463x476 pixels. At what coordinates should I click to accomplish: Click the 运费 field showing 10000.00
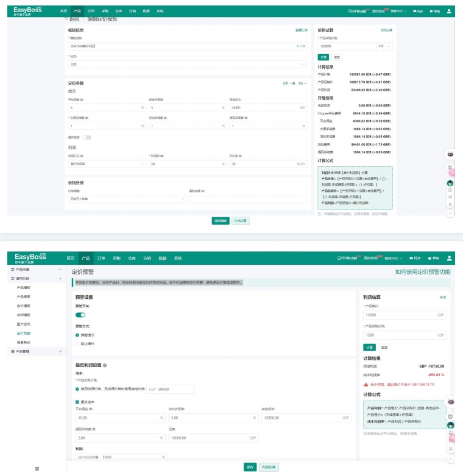point(214,438)
